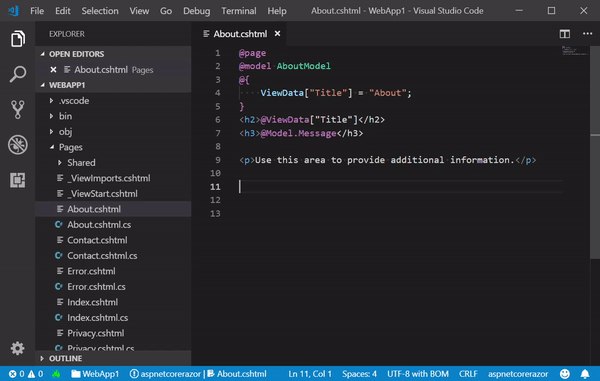Select the About.cshtml editor tab
The height and width of the screenshot is (381, 600).
click(x=240, y=34)
